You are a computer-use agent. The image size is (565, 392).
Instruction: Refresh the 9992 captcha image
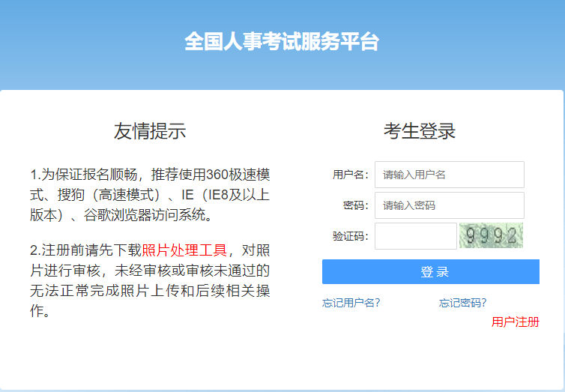tap(491, 236)
